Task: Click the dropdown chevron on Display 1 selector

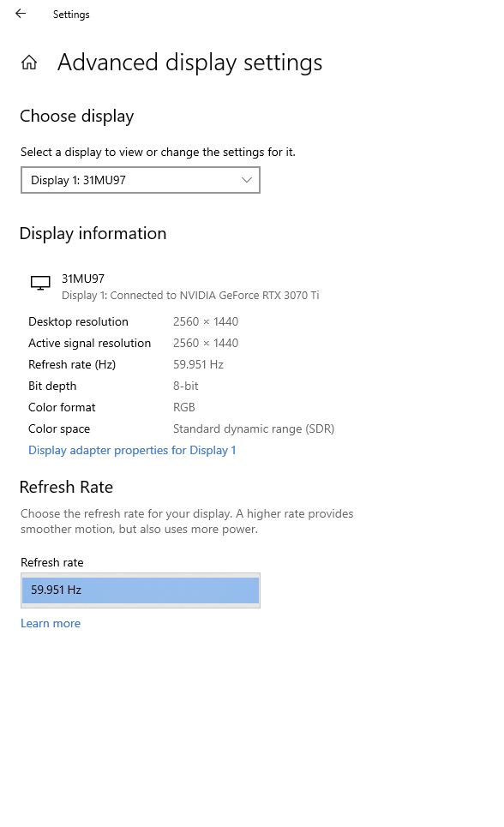Action: [247, 180]
